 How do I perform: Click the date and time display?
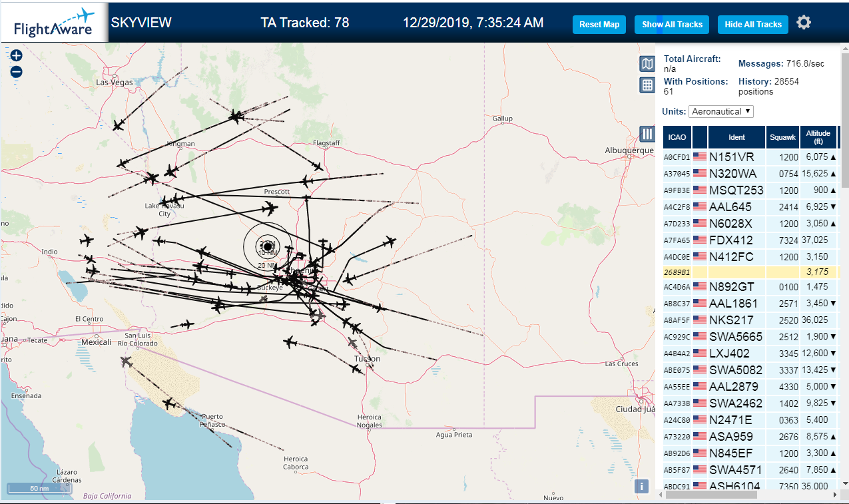click(x=473, y=23)
